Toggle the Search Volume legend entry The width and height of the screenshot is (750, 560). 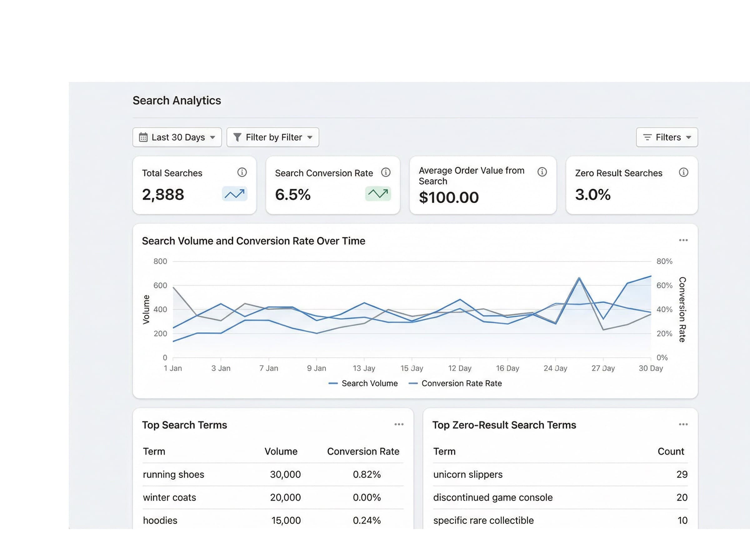point(363,383)
